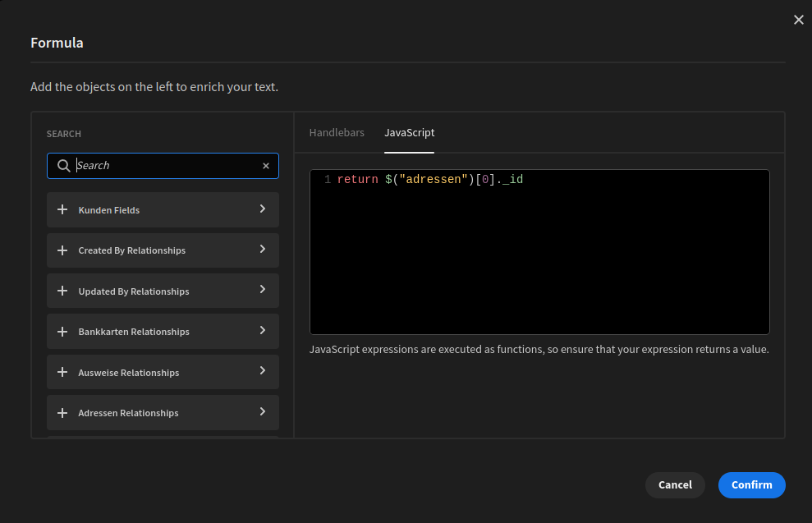Screen dimensions: 812x523
Task: Clear the search field using the X icon
Action: [266, 165]
